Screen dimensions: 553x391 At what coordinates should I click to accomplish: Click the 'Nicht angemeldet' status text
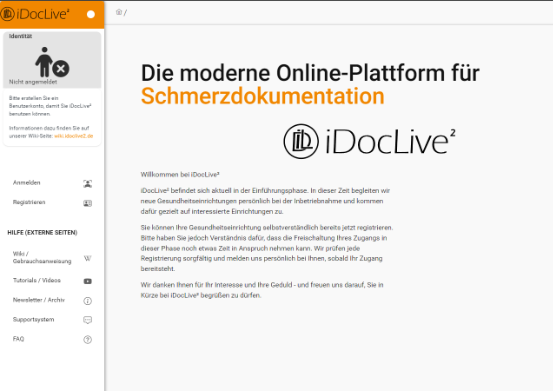(33, 82)
